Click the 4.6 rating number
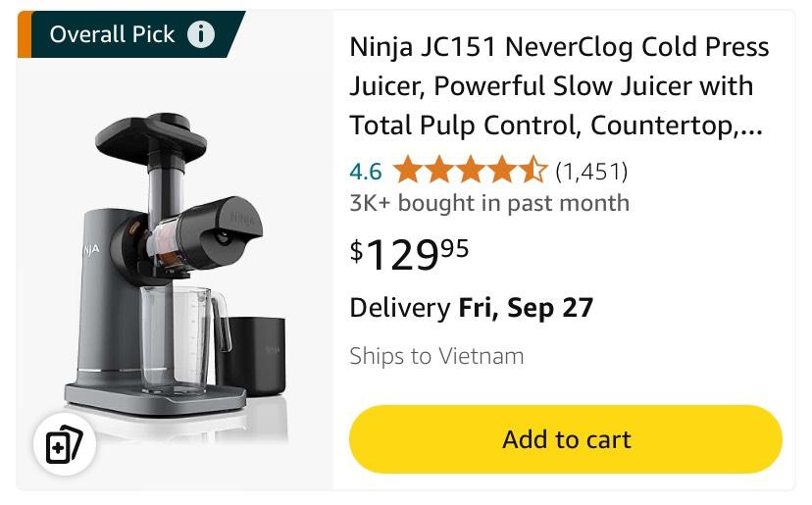Image resolution: width=812 pixels, height=505 pixels. tap(365, 172)
